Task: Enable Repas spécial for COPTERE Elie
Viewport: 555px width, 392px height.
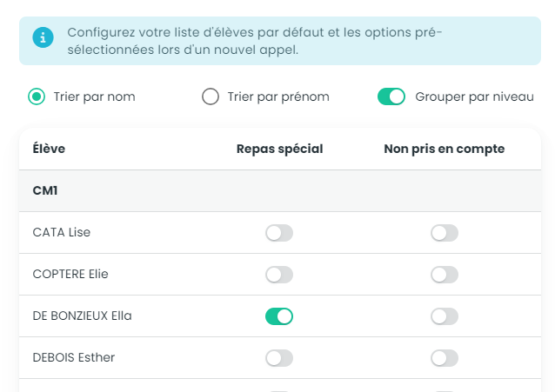Action: (279, 275)
